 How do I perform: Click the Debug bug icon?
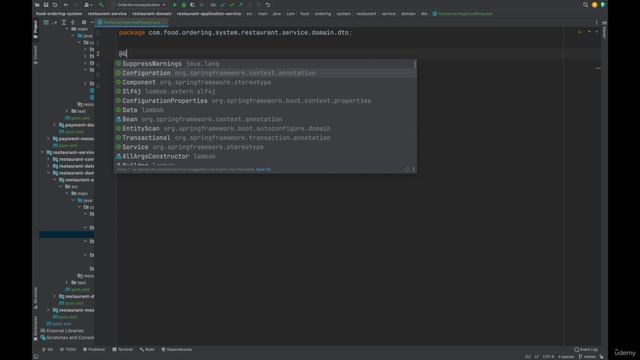(x=184, y=5)
